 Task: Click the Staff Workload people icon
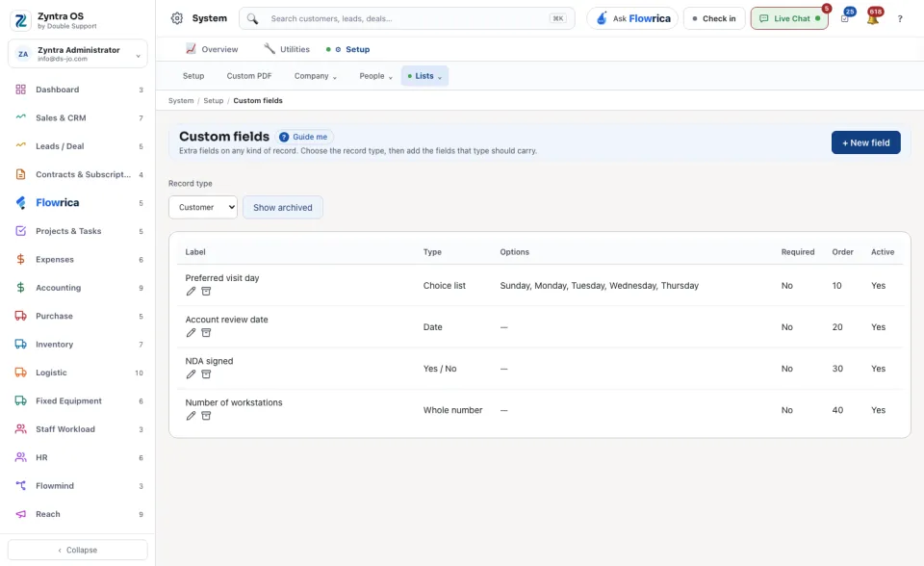click(x=20, y=428)
